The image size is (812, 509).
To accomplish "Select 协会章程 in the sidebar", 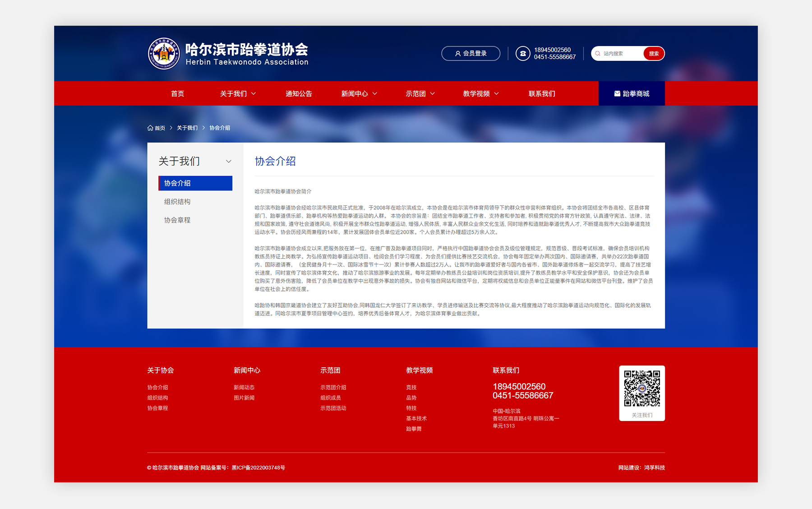I will click(x=177, y=220).
